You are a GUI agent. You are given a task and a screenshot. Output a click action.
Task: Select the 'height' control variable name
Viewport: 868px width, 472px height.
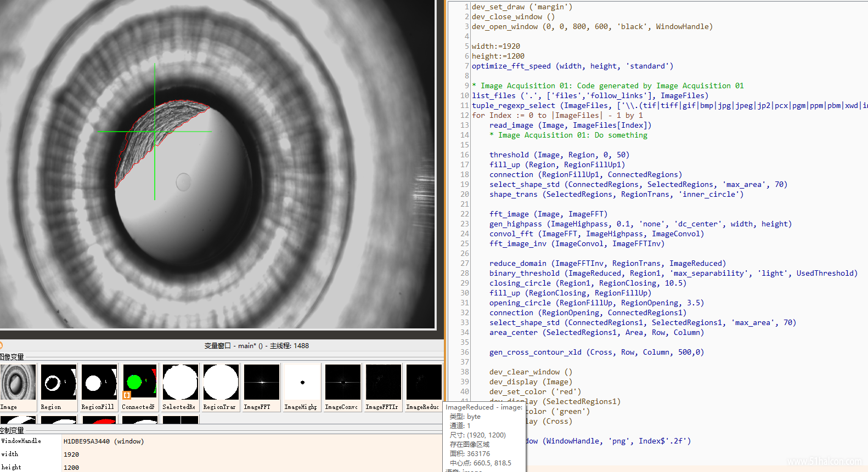11,467
